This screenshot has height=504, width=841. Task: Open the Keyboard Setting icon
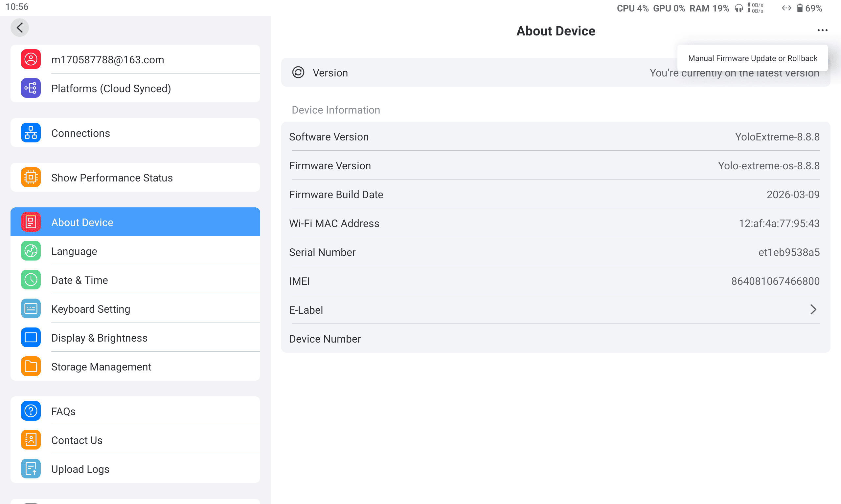click(x=31, y=309)
